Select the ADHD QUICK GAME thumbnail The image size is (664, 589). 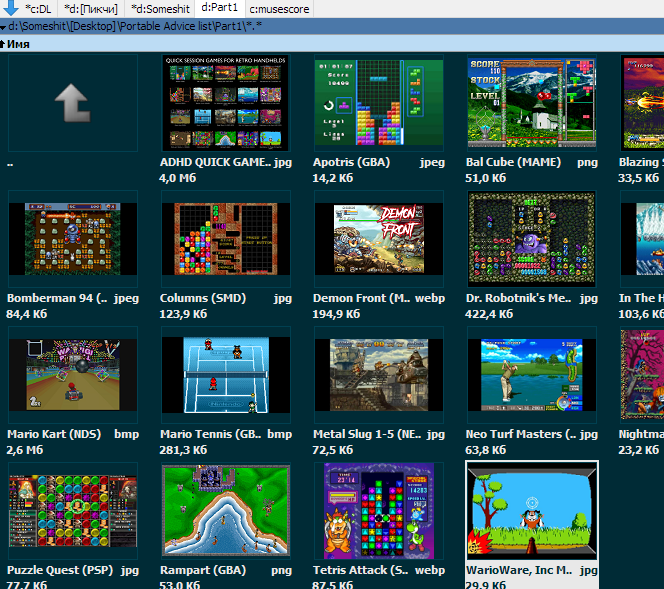[226, 103]
